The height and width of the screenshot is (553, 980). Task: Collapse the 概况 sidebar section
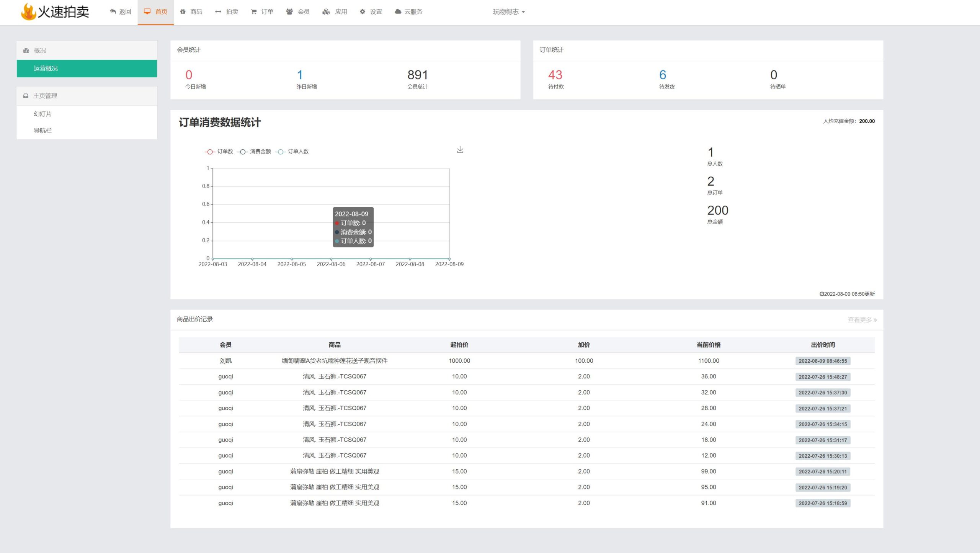(x=87, y=50)
